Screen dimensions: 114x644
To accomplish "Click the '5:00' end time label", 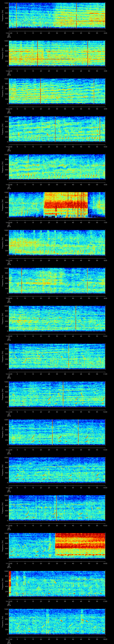I will click(105, 147).
